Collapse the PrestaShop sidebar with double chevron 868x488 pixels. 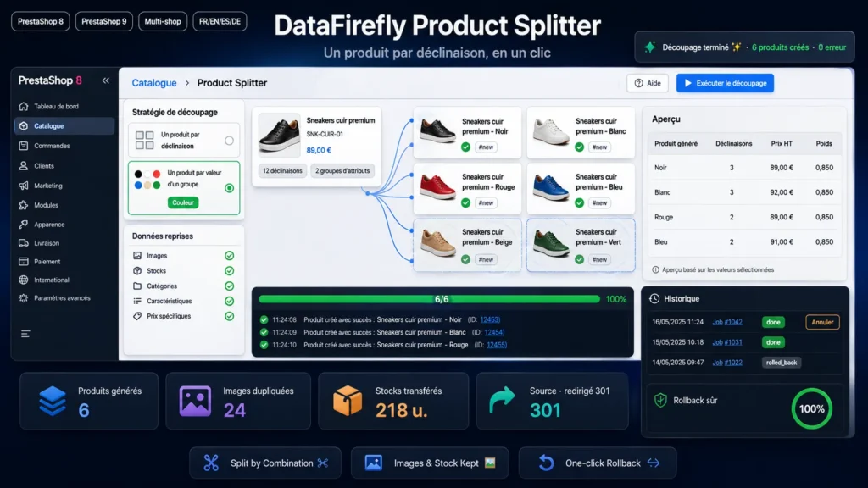[x=105, y=80]
